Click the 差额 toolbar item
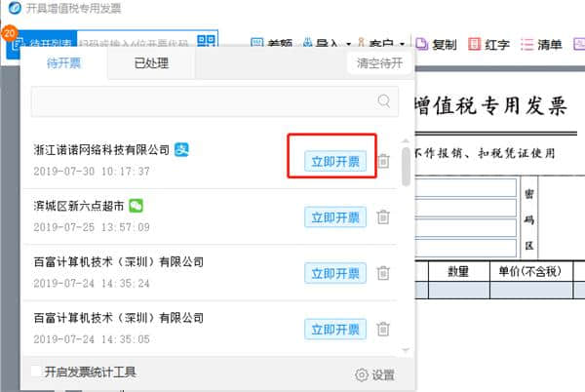This screenshot has width=585, height=392. 272,44
